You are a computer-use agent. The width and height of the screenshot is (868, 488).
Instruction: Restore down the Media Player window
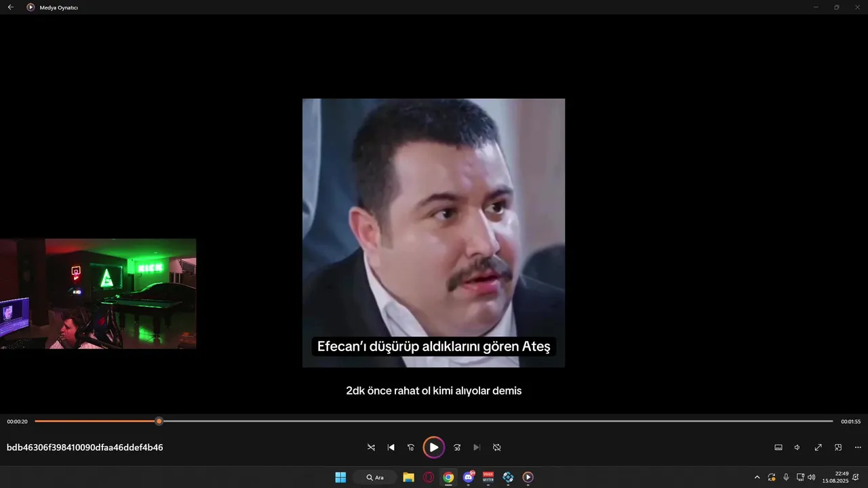(x=837, y=7)
